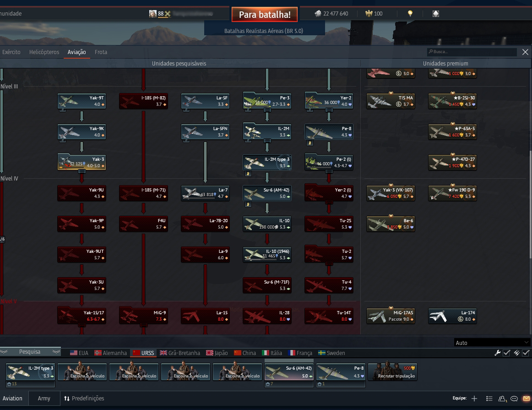Click the golden eagles currency icon

pyautogui.click(x=369, y=14)
